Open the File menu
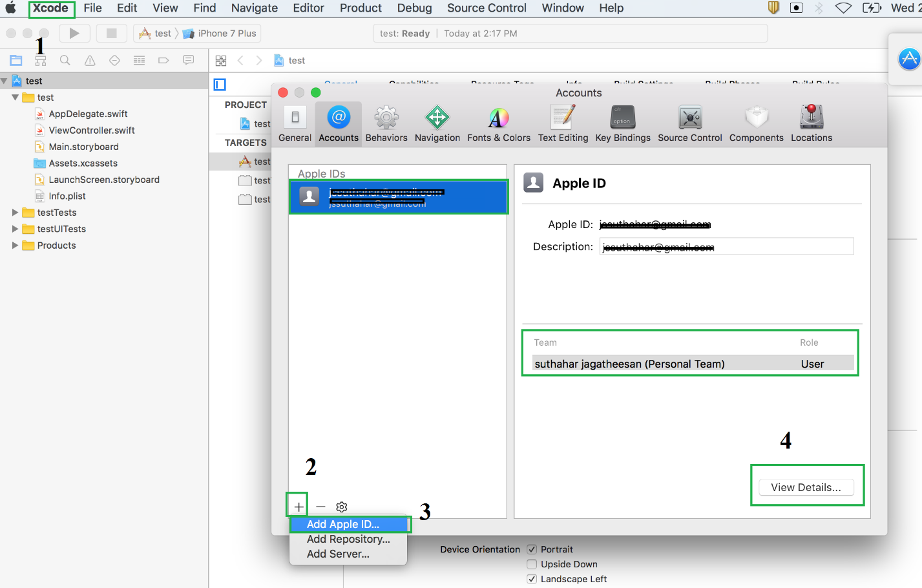 93,8
